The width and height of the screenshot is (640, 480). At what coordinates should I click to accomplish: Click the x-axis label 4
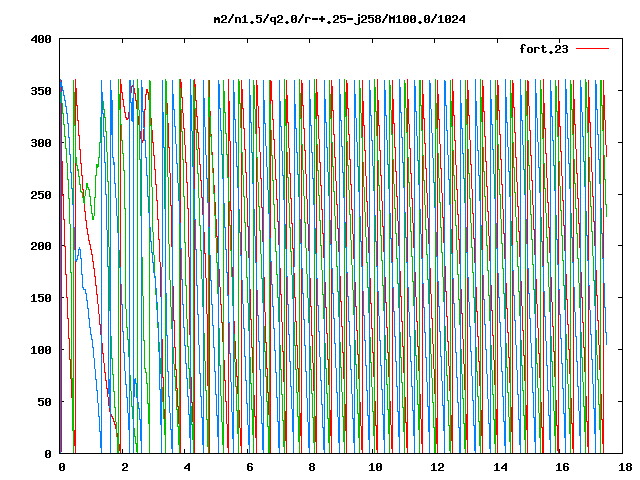coord(187,467)
